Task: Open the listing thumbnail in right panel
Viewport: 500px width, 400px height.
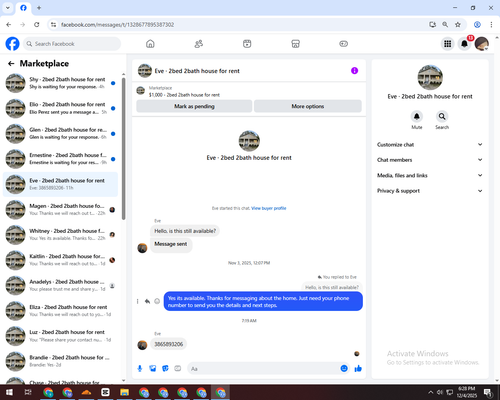Action: coord(430,77)
